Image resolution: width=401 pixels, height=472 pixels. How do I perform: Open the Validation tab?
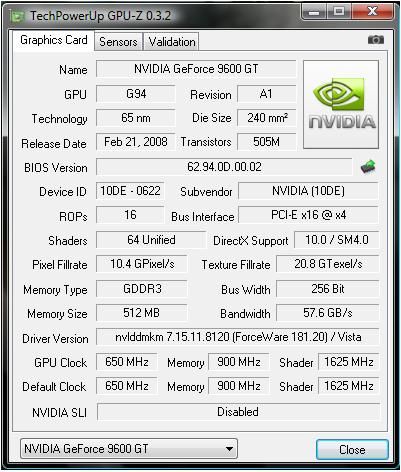[172, 42]
